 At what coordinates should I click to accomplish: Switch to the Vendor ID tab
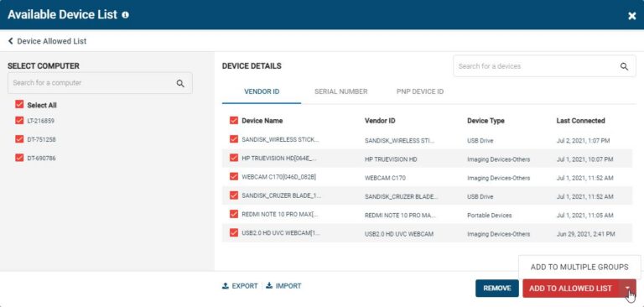(x=262, y=91)
